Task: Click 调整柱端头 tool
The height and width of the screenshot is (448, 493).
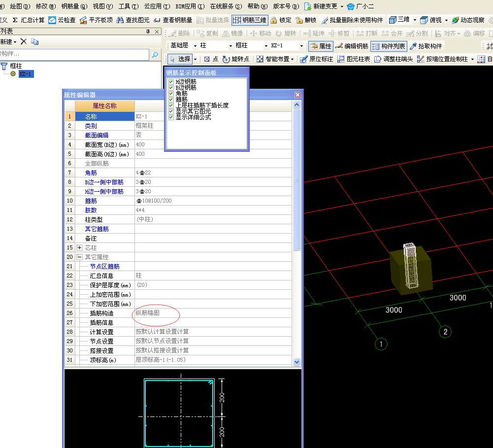Action: click(394, 59)
